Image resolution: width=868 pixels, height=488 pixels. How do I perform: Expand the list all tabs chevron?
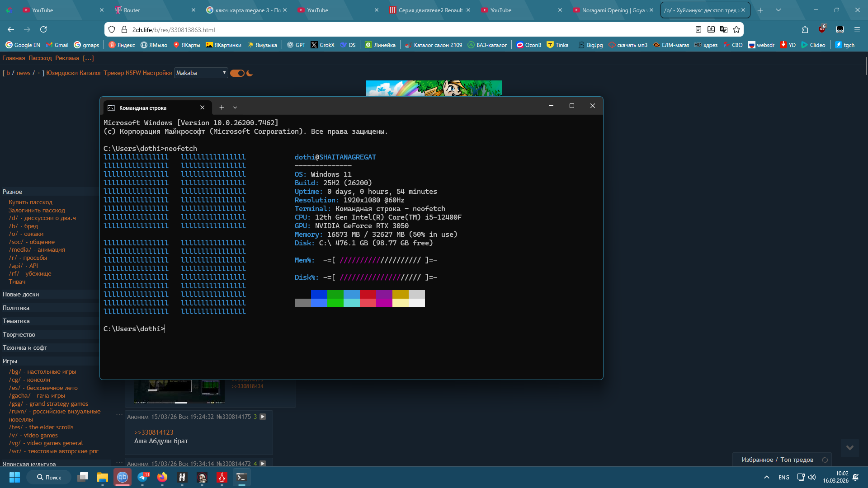(778, 10)
